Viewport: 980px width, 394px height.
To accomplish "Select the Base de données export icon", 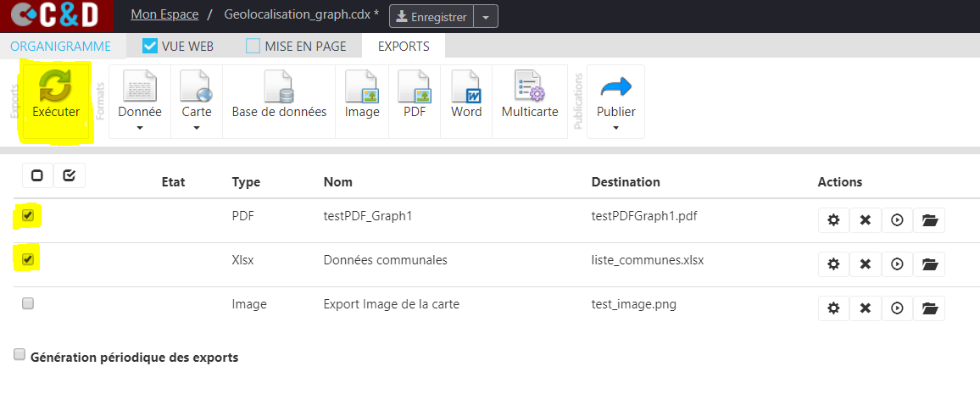I will pyautogui.click(x=279, y=86).
